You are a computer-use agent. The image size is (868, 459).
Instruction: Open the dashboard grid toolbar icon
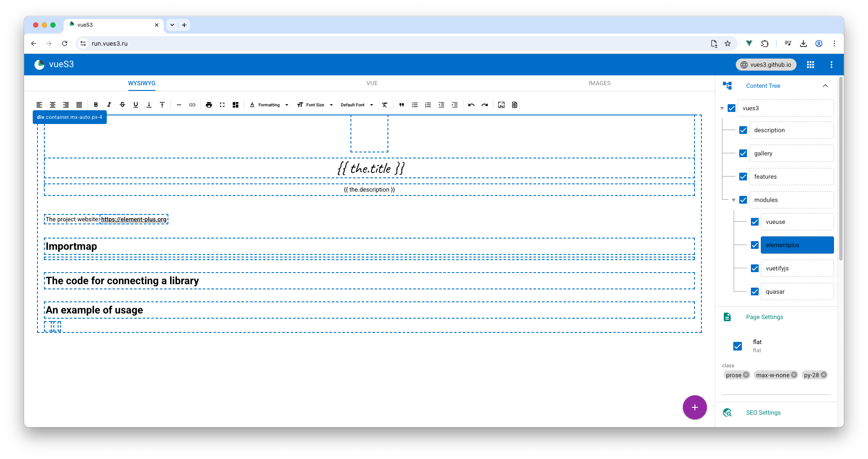[236, 105]
